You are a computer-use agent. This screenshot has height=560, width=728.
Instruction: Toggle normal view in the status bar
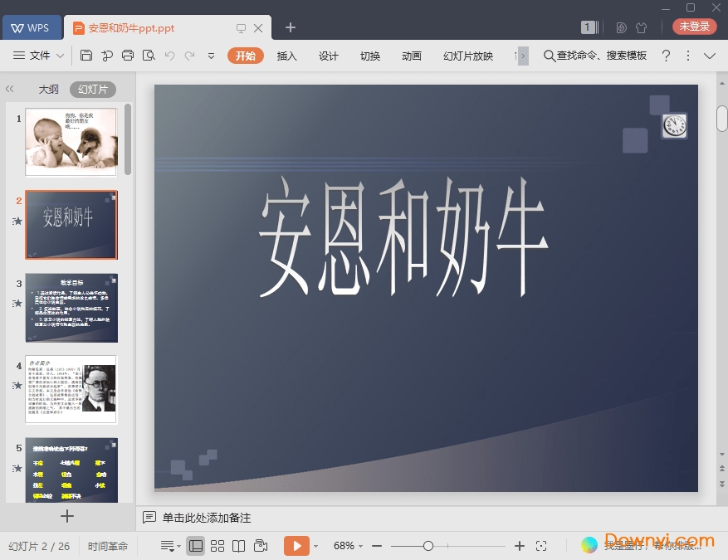pyautogui.click(x=195, y=546)
